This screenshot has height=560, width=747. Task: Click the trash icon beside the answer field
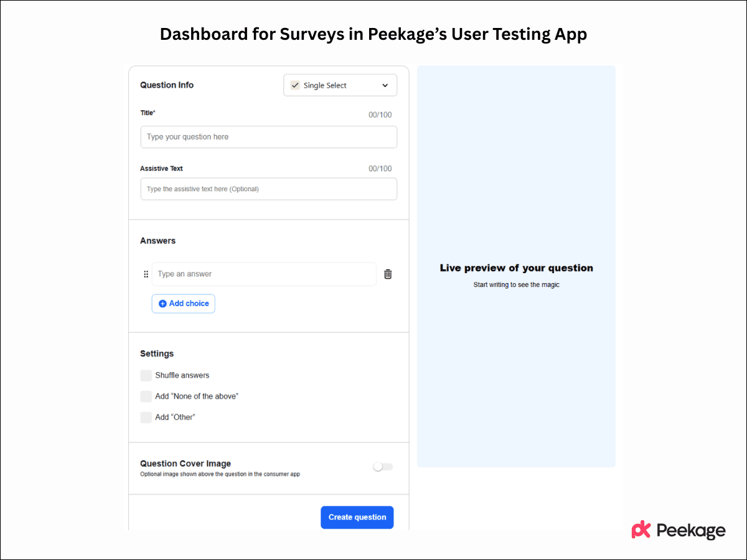(x=388, y=274)
